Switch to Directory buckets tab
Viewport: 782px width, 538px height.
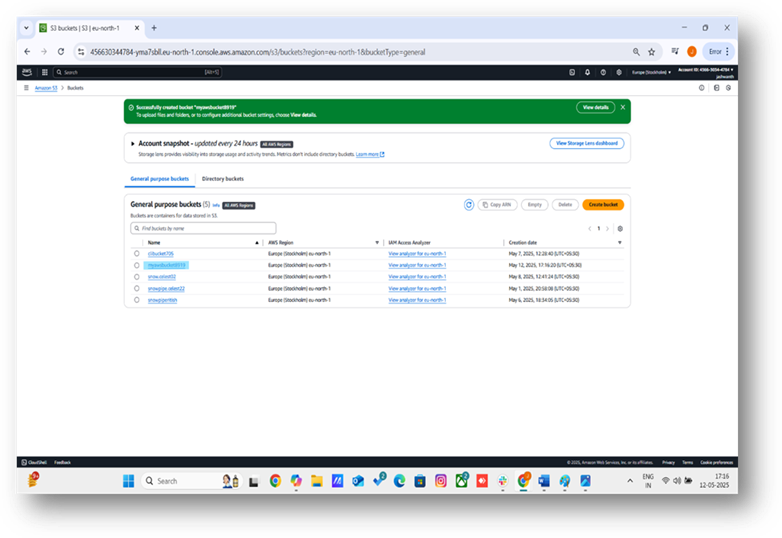click(223, 179)
